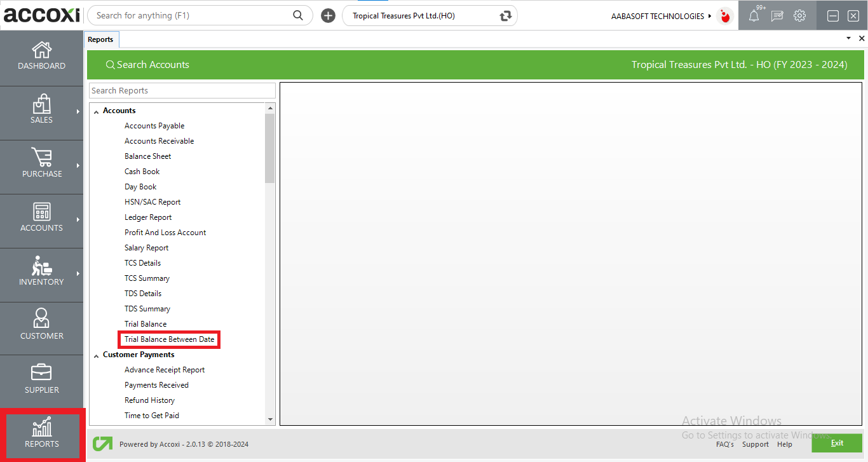Click the green Exit button
Screen dimensions: 868x462
tap(837, 443)
